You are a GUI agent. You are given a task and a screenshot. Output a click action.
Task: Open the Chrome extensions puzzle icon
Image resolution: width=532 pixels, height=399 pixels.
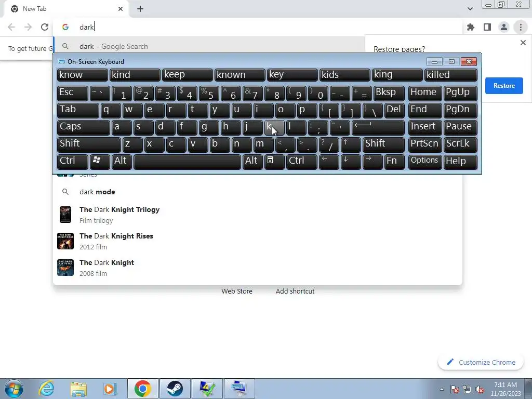[x=471, y=27]
